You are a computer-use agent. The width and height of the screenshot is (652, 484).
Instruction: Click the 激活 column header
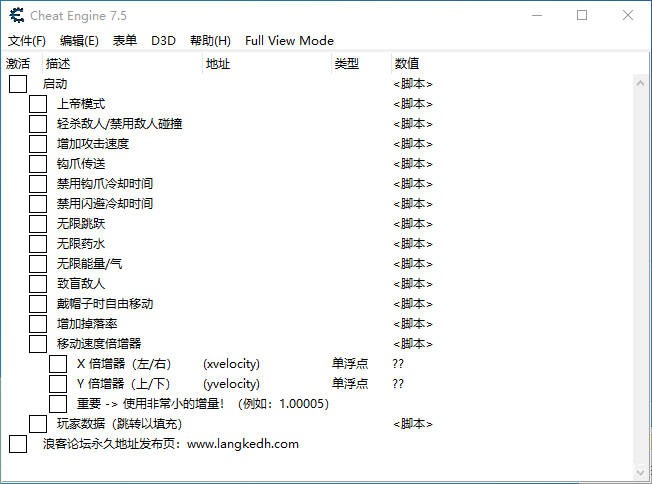pos(18,64)
